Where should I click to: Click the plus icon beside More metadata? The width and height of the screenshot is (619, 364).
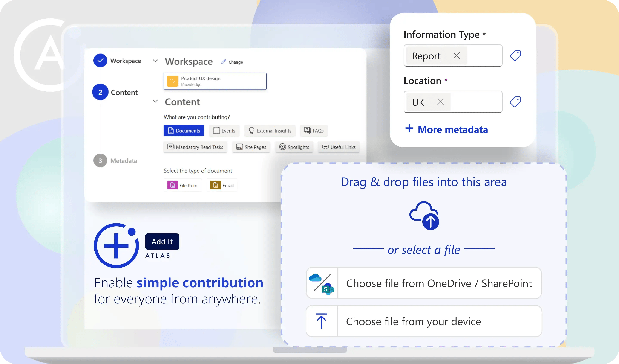coord(409,128)
